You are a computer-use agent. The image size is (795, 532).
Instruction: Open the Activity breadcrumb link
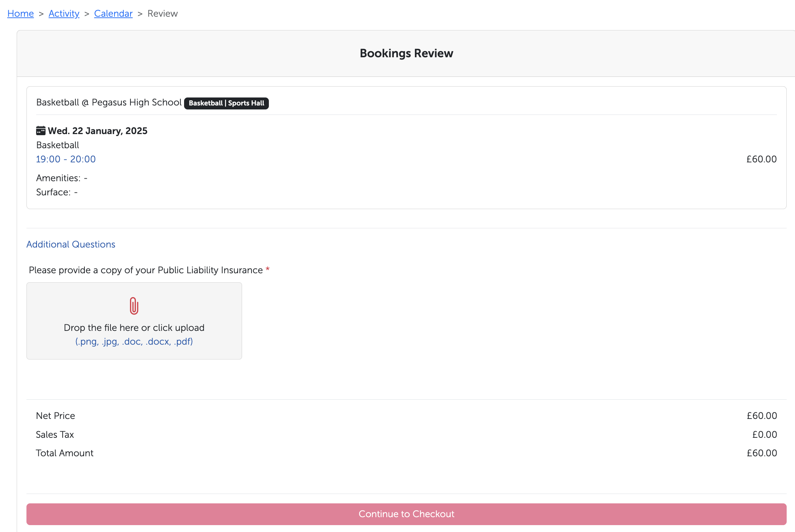pos(64,13)
